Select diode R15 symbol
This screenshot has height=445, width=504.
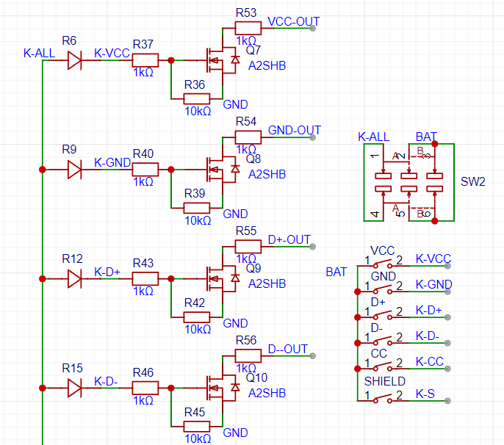click(75, 388)
